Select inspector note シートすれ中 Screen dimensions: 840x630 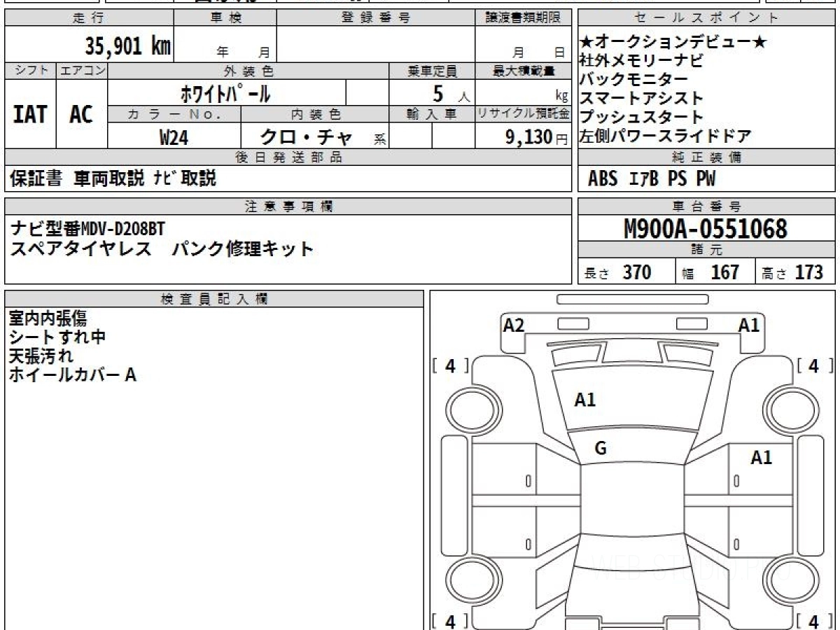click(x=57, y=337)
